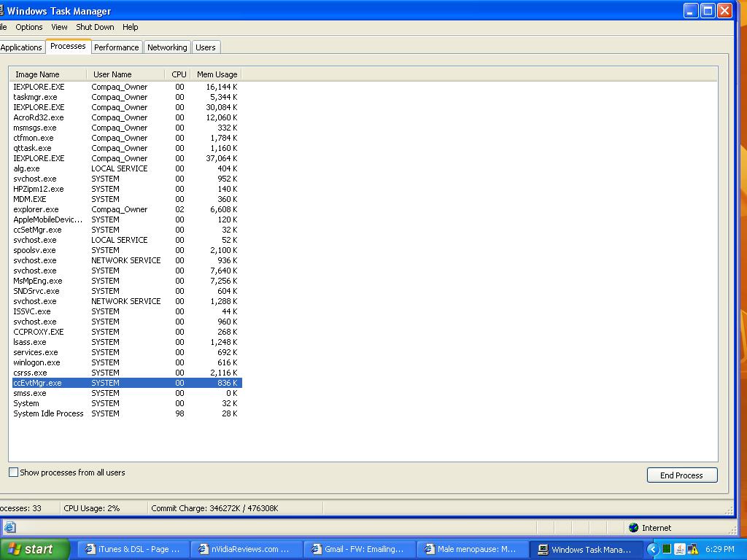Switch to the Networking tab

coord(167,47)
